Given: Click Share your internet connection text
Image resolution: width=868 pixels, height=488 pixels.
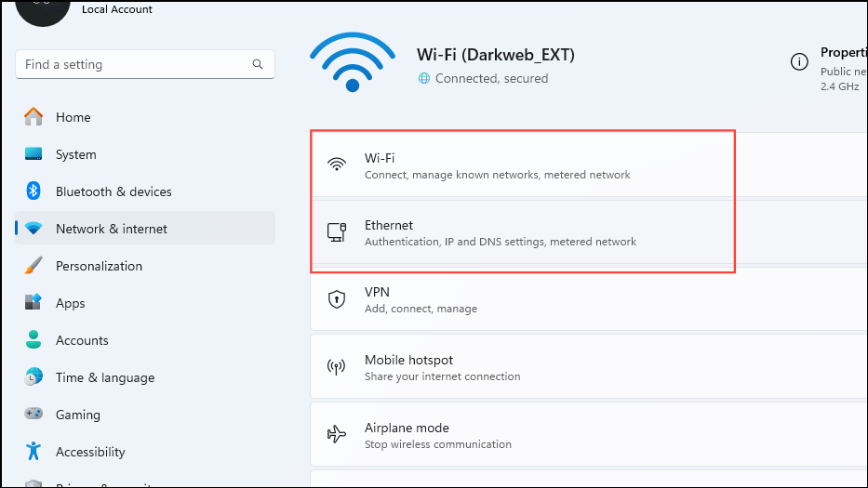Looking at the screenshot, I should (x=442, y=376).
